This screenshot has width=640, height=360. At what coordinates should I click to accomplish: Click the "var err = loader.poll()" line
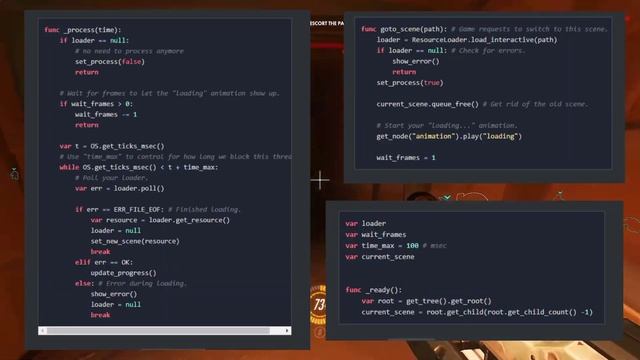coord(120,189)
